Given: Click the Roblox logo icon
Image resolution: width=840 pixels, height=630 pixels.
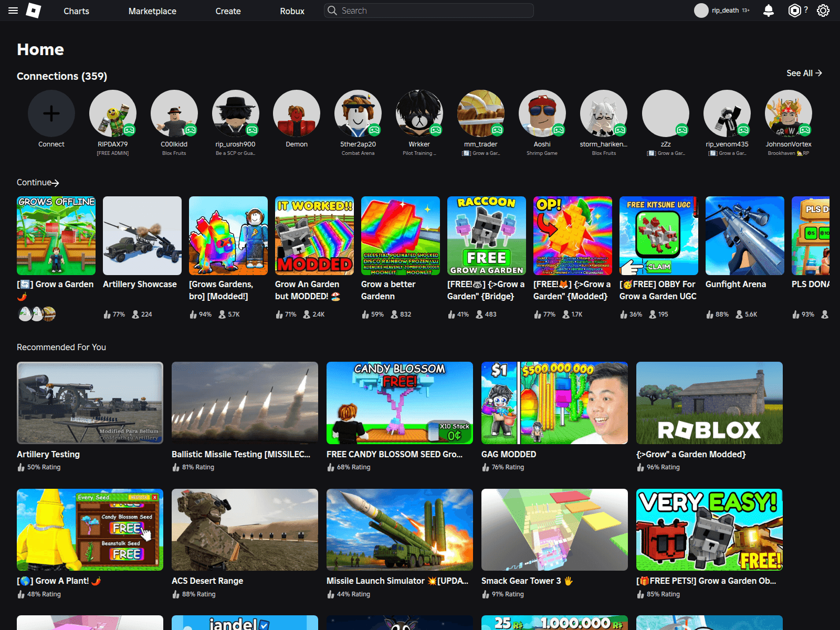Looking at the screenshot, I should point(34,10).
